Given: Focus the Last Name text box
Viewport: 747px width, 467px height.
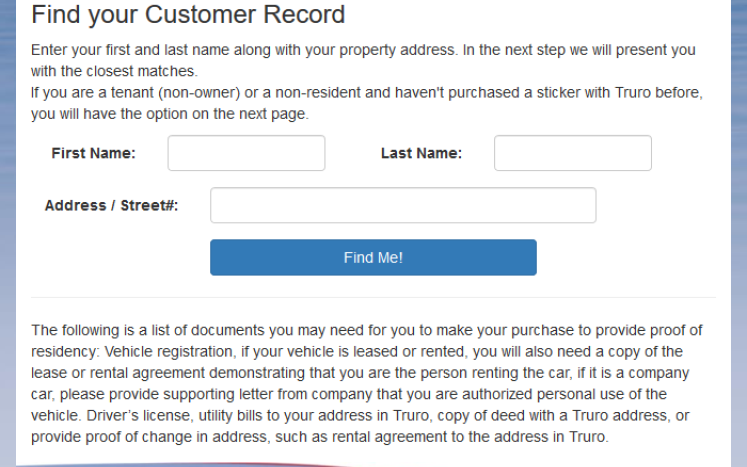Looking at the screenshot, I should [x=572, y=153].
